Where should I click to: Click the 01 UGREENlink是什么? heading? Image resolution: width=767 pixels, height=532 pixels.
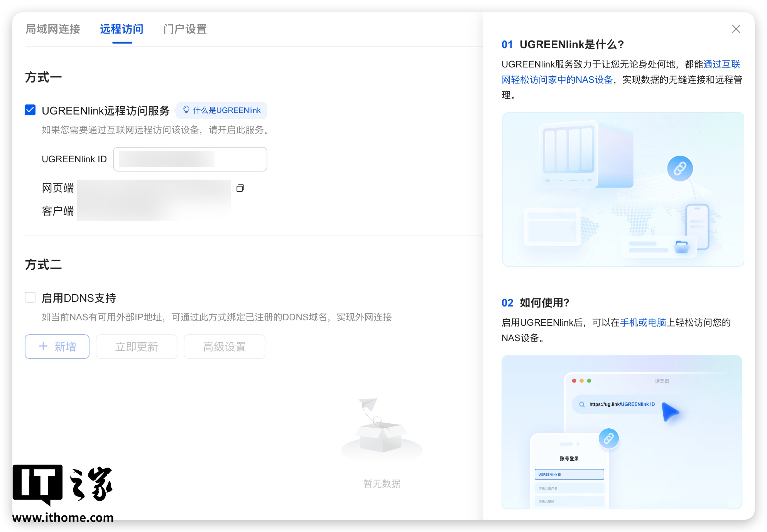[563, 44]
